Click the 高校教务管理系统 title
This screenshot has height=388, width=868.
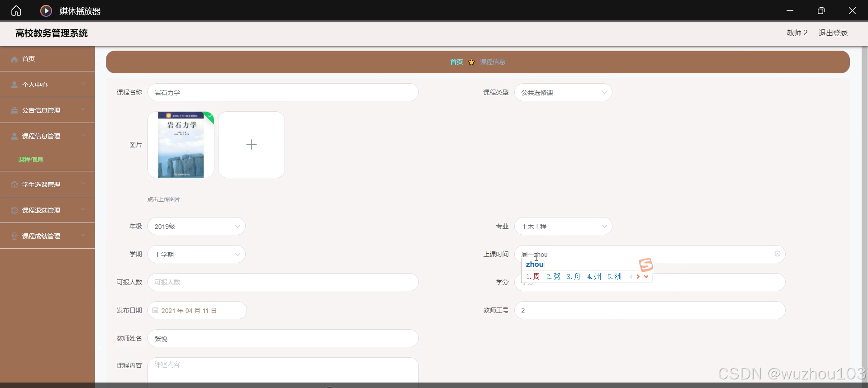52,33
